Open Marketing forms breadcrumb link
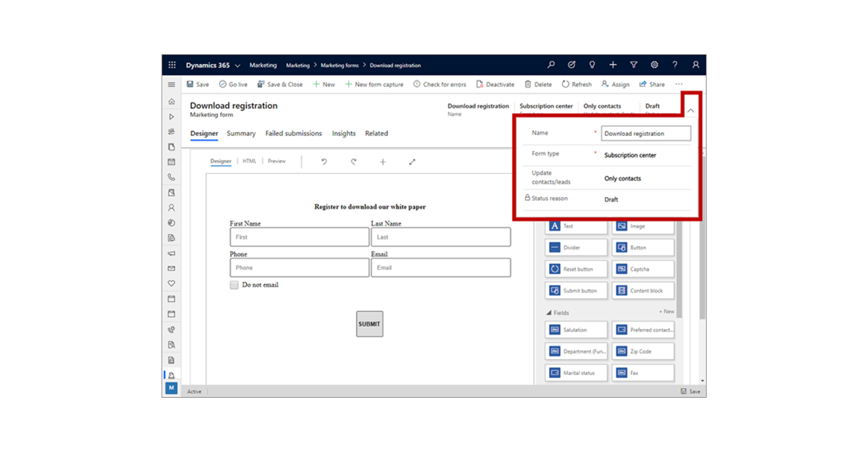The width and height of the screenshot is (868, 452). (x=340, y=66)
